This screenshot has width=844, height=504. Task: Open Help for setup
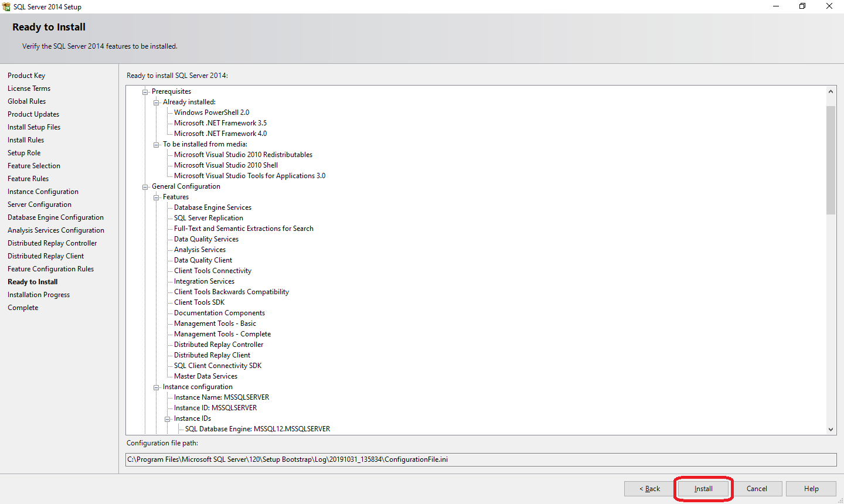click(811, 489)
